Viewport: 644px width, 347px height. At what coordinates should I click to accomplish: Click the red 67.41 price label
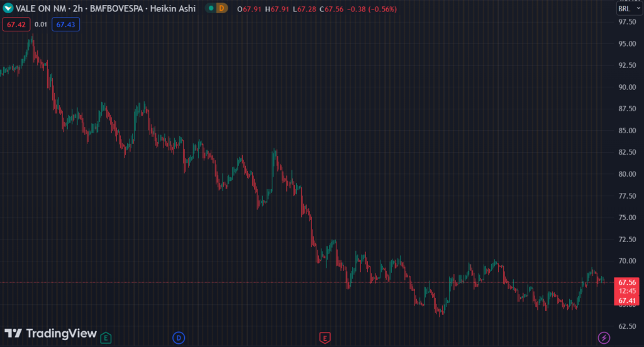tap(627, 300)
